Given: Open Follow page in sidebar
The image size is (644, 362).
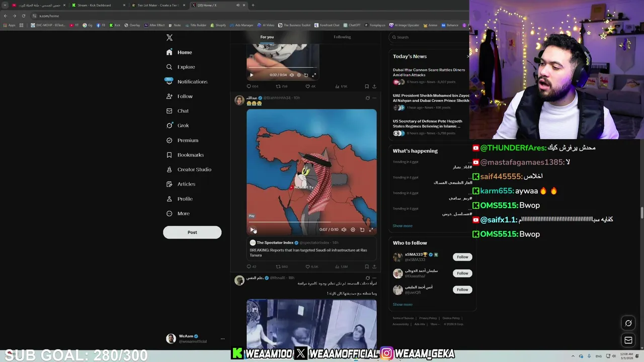Looking at the screenshot, I should point(179,96).
